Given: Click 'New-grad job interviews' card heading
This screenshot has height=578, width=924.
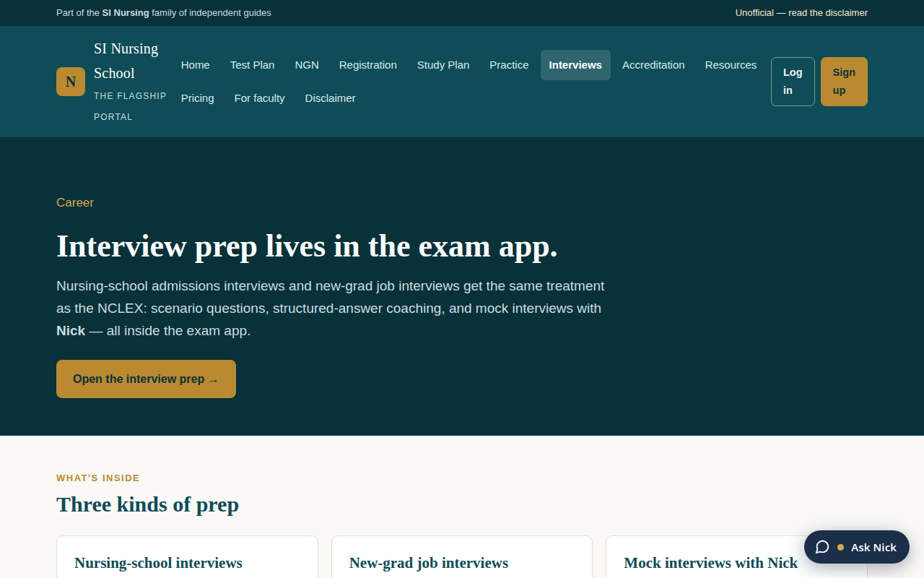Looking at the screenshot, I should (x=429, y=563).
